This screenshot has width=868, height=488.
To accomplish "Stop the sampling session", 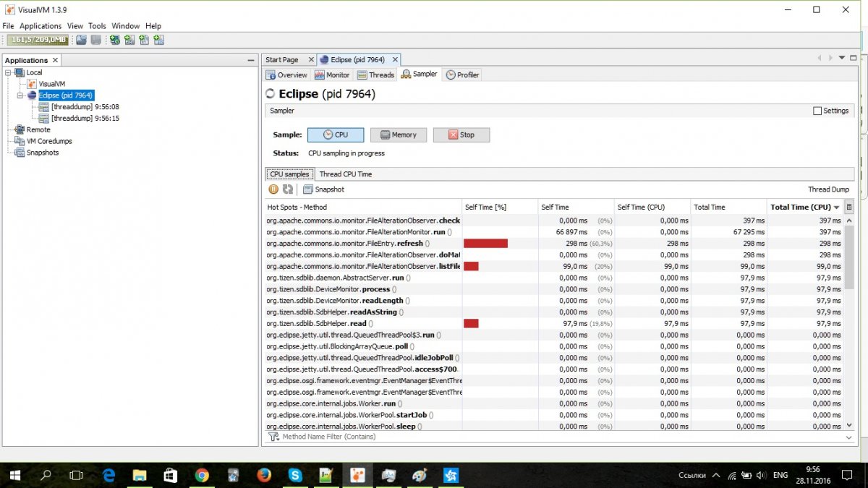I will [x=461, y=135].
